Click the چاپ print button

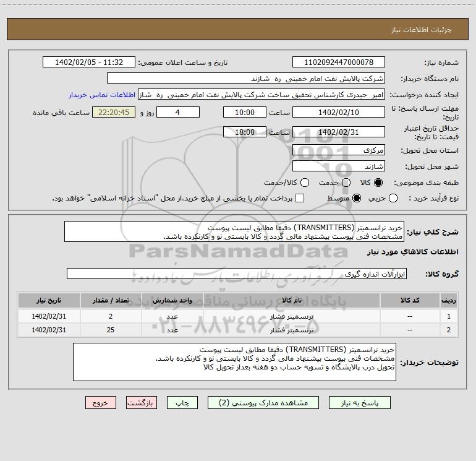point(182,403)
